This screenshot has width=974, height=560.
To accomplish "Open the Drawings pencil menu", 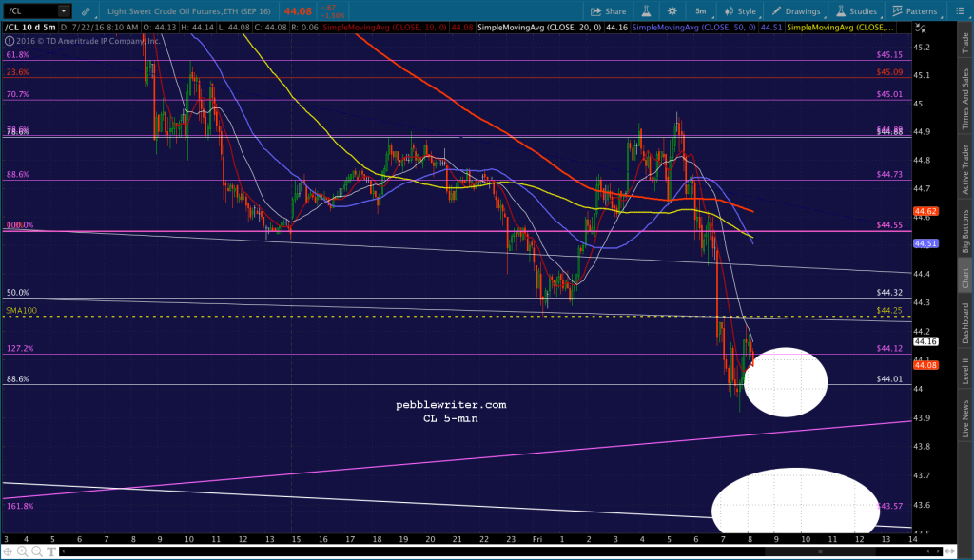I will coord(796,11).
